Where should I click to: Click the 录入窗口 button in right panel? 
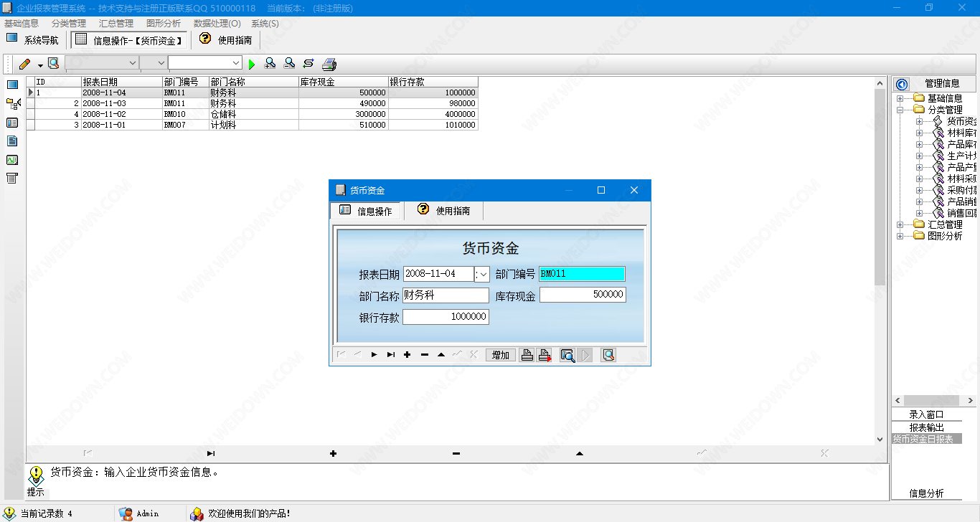click(x=926, y=414)
